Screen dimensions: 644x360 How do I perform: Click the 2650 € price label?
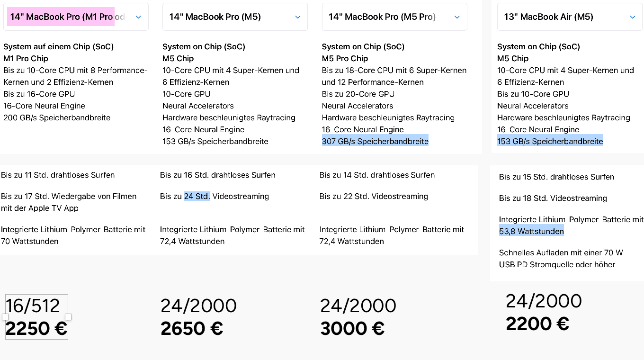pos(192,328)
